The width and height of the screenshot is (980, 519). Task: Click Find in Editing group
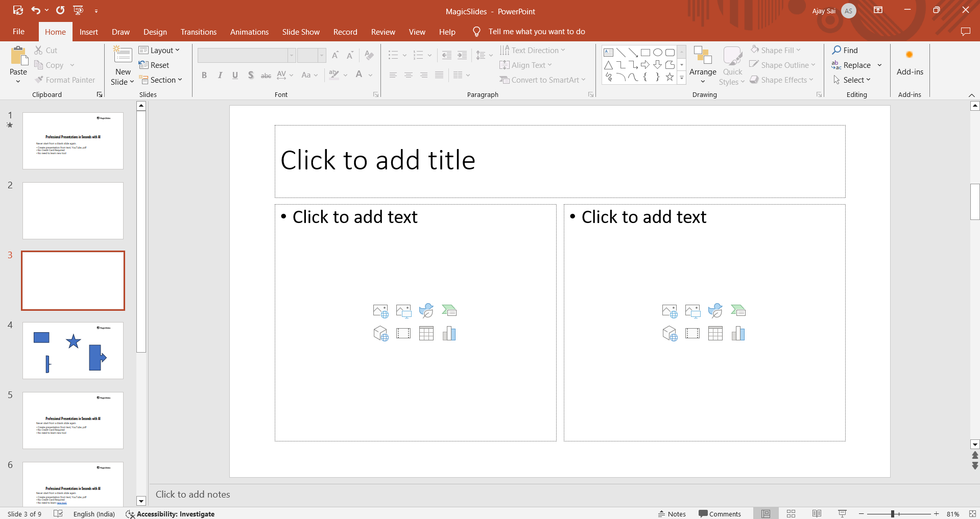[845, 51]
